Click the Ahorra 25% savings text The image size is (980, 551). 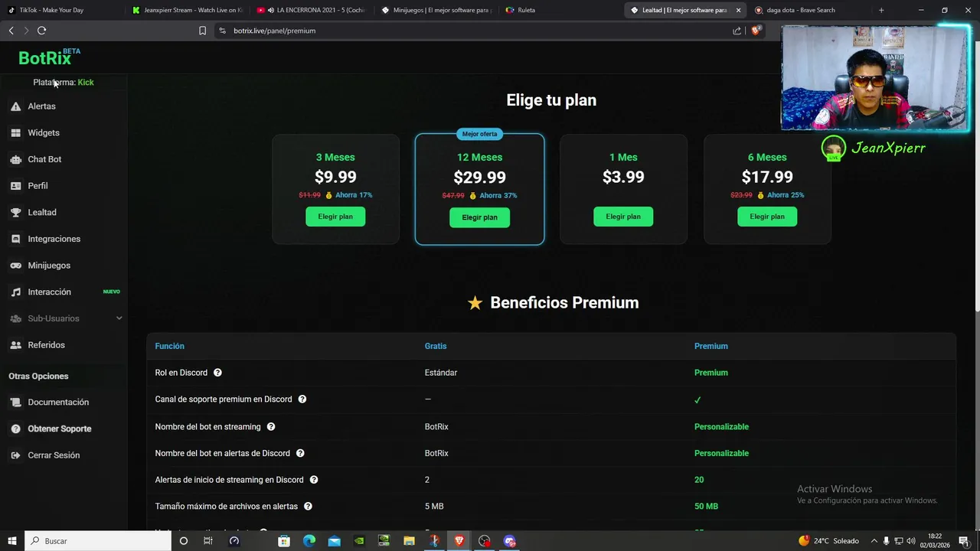click(x=786, y=195)
